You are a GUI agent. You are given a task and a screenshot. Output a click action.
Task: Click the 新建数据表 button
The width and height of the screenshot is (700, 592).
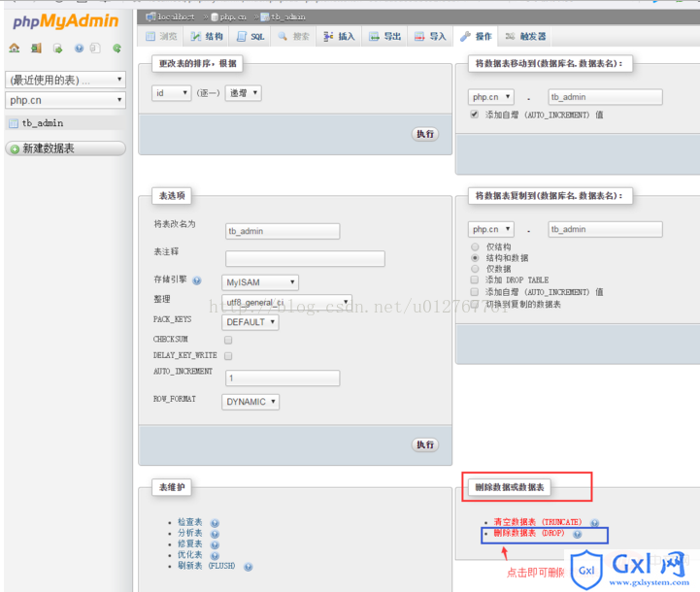[66, 148]
